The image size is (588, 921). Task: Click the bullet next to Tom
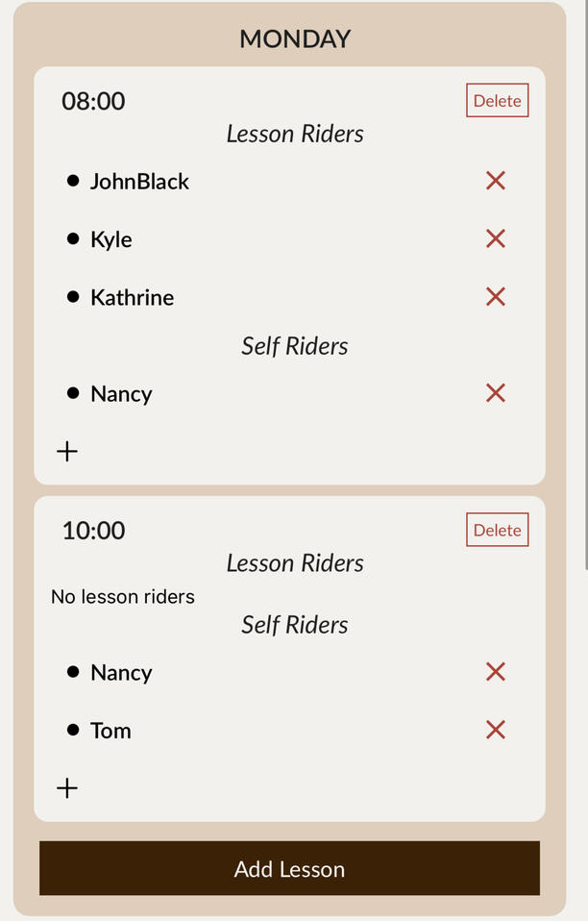[x=73, y=730]
